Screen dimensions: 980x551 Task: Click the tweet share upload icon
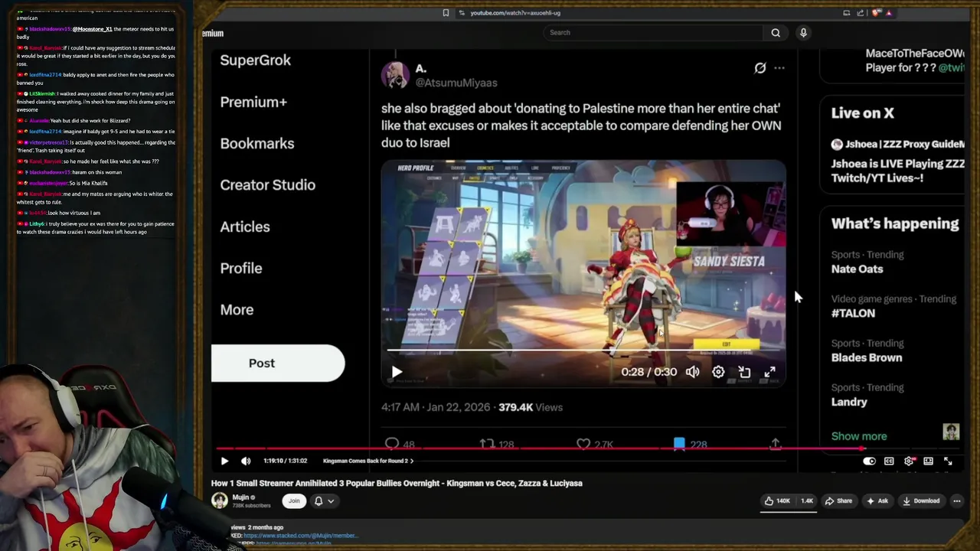pos(775,444)
